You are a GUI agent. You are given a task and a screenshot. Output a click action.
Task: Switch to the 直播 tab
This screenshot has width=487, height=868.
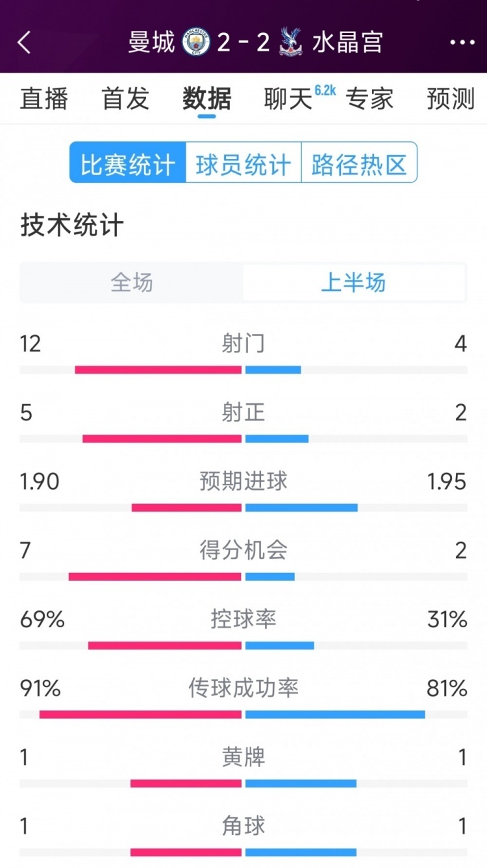[45, 99]
